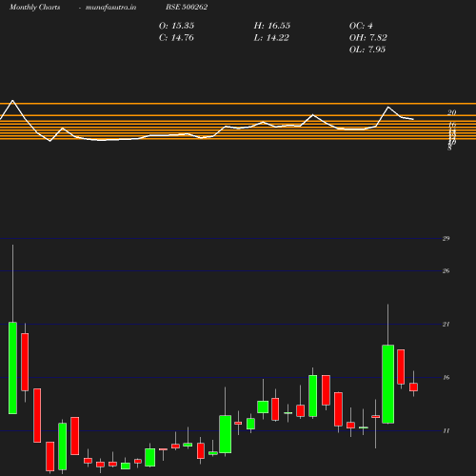Click the large green candle near 21 level
This screenshot has width=476, height=476.
(x=387, y=384)
